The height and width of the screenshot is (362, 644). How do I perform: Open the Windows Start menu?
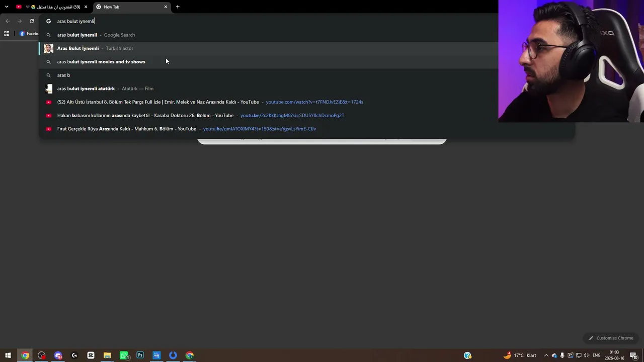(8, 355)
